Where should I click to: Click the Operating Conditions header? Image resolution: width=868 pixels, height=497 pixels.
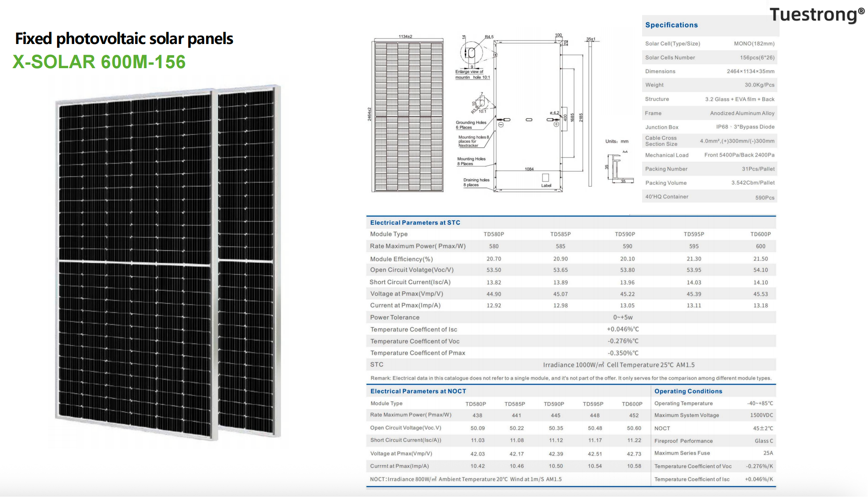(688, 391)
